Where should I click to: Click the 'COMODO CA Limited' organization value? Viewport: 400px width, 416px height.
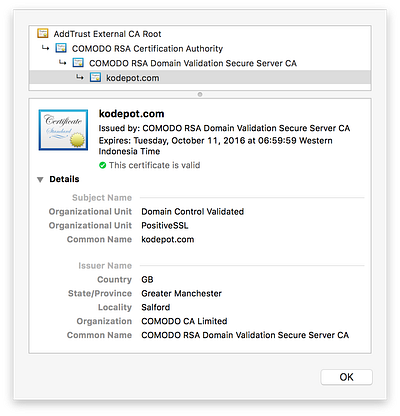pyautogui.click(x=184, y=321)
